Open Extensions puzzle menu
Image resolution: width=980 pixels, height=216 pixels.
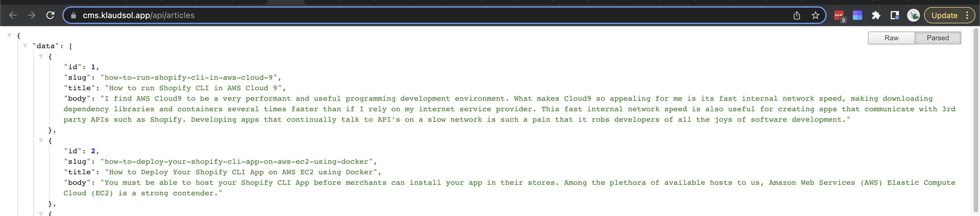(x=876, y=15)
